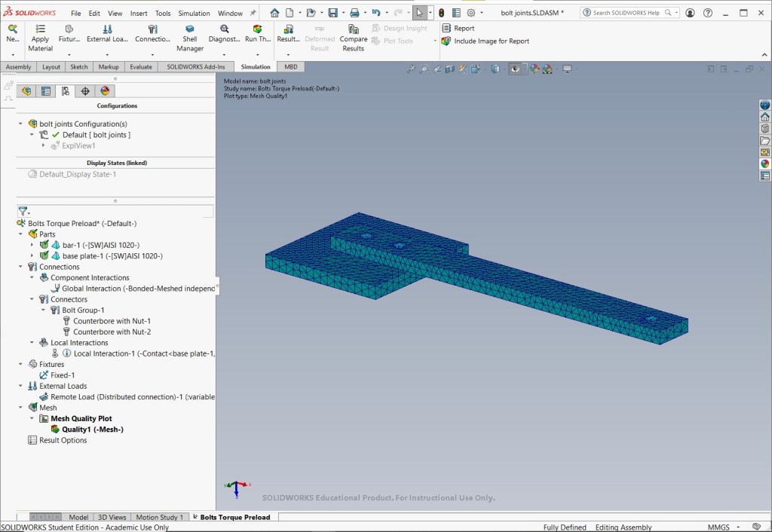This screenshot has width=772, height=532.
Task: Open the Include Image for Report icon
Action: coord(446,41)
